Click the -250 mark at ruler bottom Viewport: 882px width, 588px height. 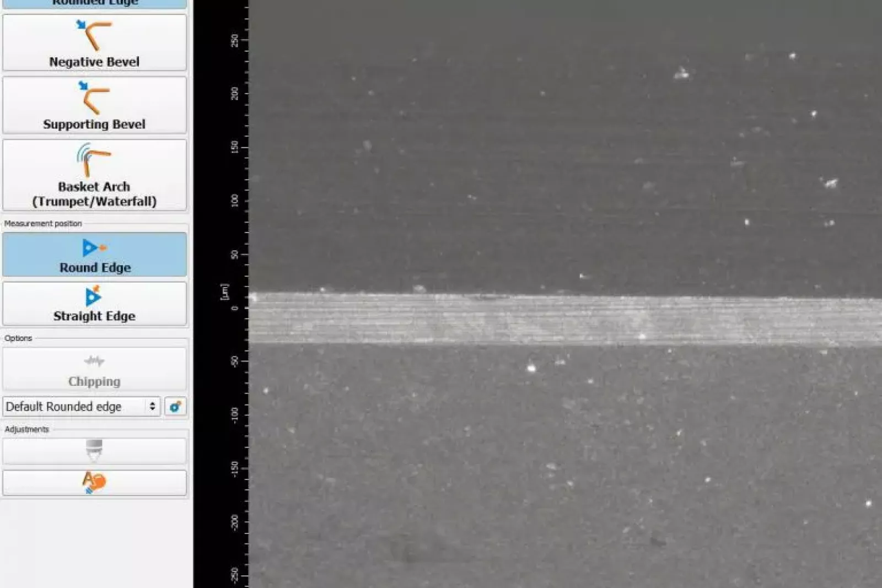click(235, 575)
